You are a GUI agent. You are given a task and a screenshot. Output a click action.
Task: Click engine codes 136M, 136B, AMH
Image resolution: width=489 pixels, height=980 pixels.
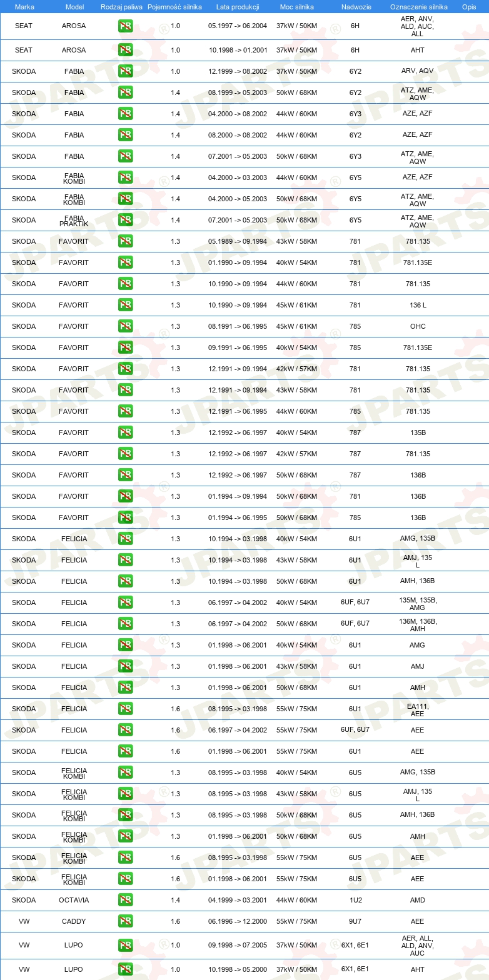point(418,624)
